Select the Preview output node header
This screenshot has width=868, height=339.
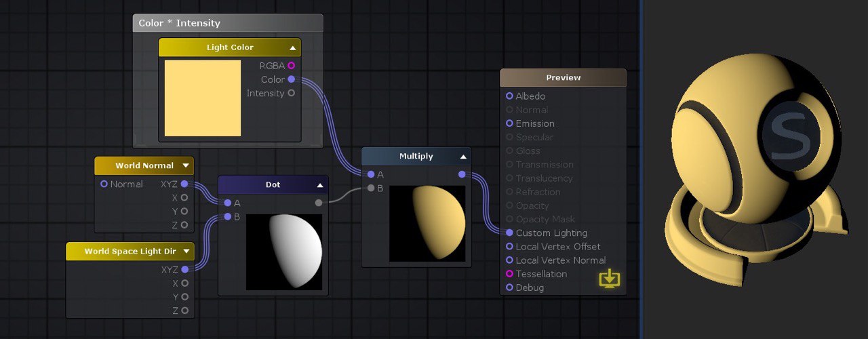(x=564, y=77)
